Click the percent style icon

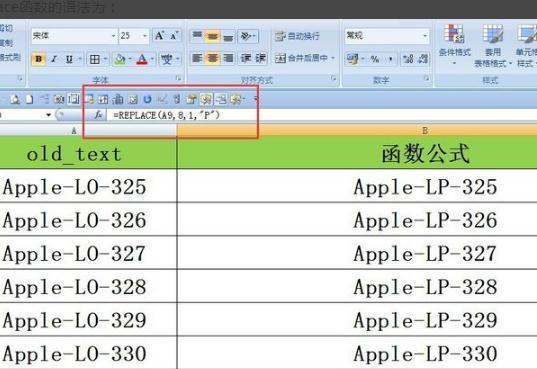click(375, 59)
